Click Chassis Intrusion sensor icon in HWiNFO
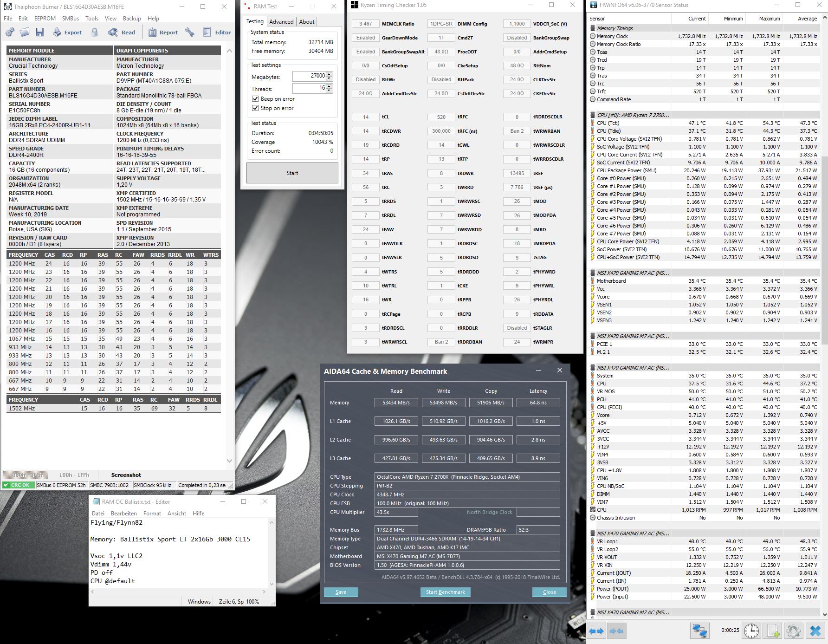Viewport: 828px width, 644px height. (x=593, y=518)
